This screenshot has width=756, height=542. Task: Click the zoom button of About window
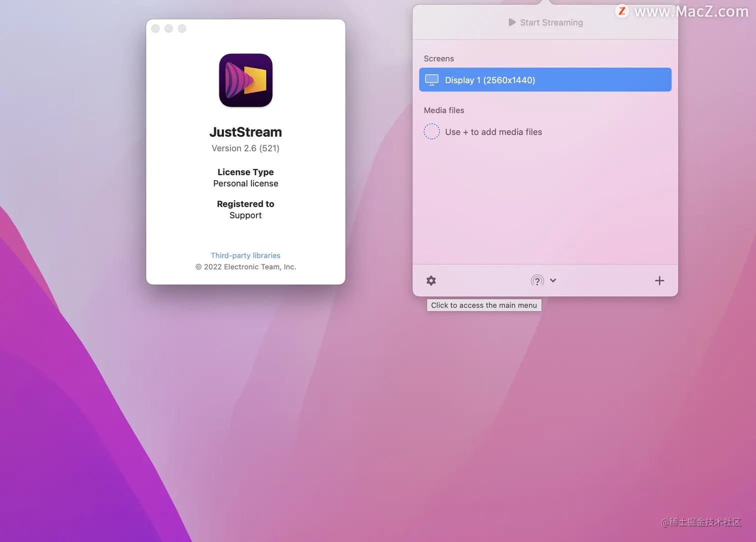182,28
